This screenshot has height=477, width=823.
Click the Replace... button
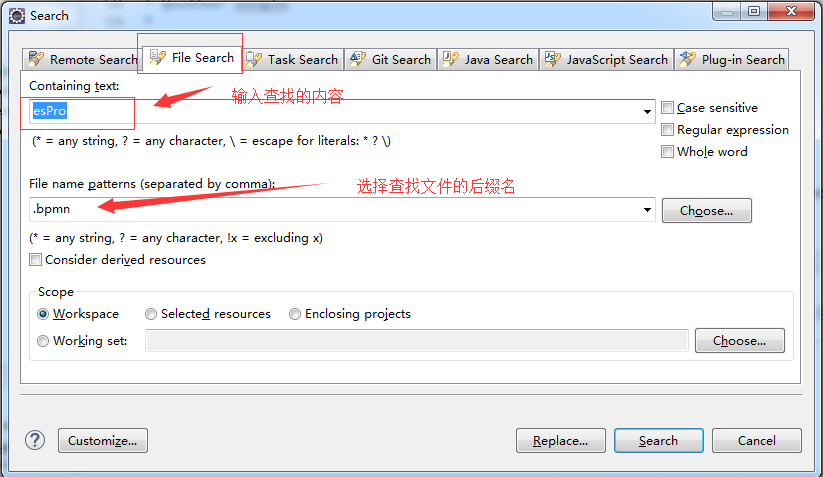coord(561,441)
